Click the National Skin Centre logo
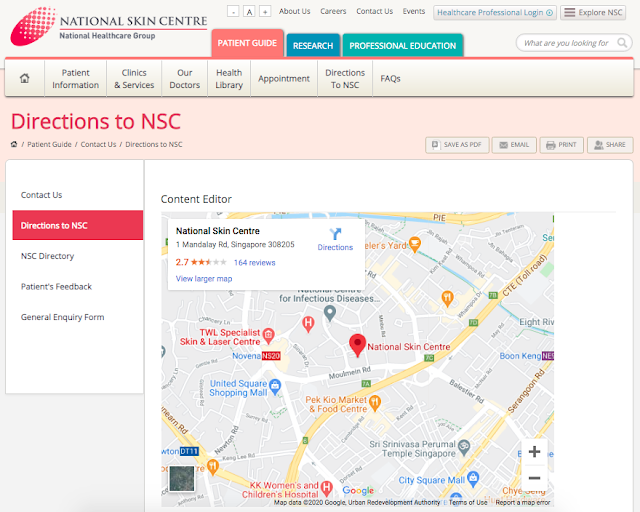 click(x=109, y=27)
